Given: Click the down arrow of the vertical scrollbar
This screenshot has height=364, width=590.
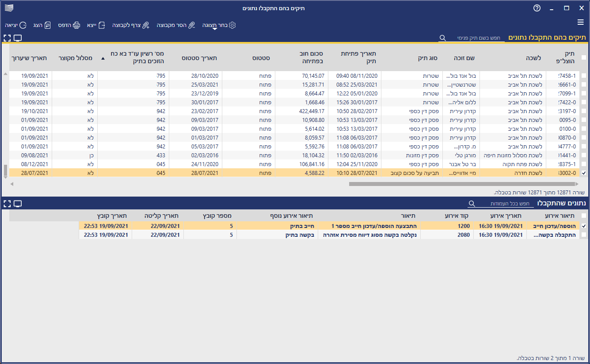Looking at the screenshot, I should click(x=5, y=177).
